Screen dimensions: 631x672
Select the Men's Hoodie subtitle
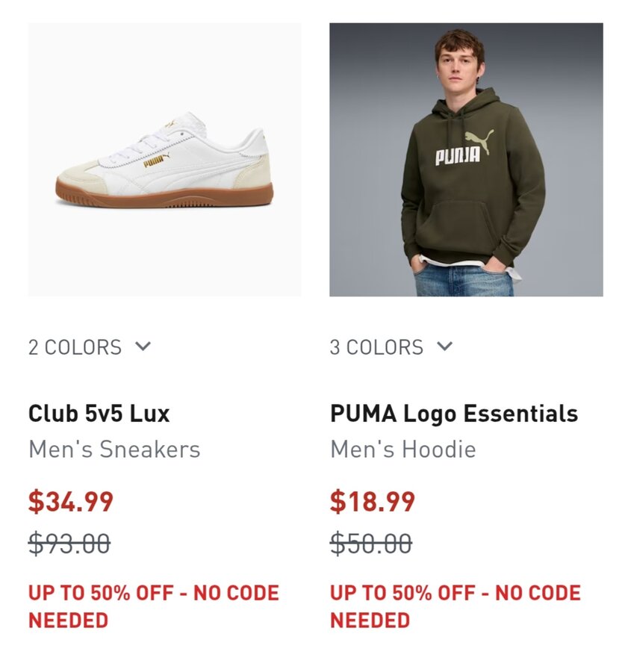coord(402,449)
